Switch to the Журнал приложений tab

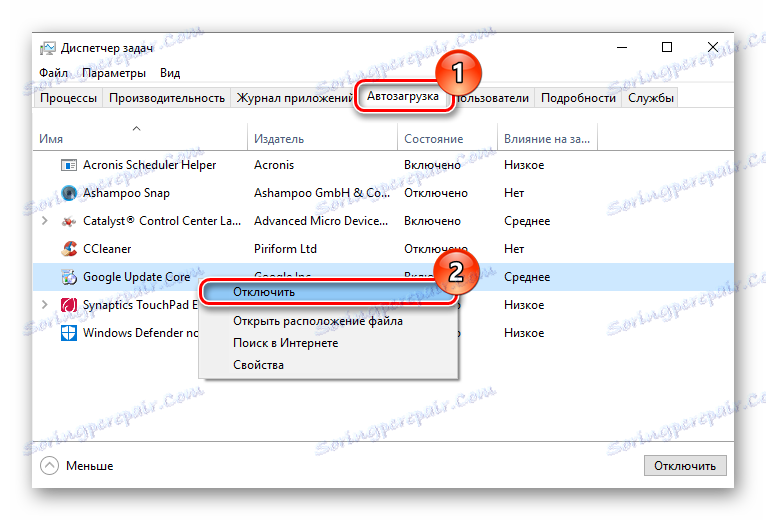point(294,98)
